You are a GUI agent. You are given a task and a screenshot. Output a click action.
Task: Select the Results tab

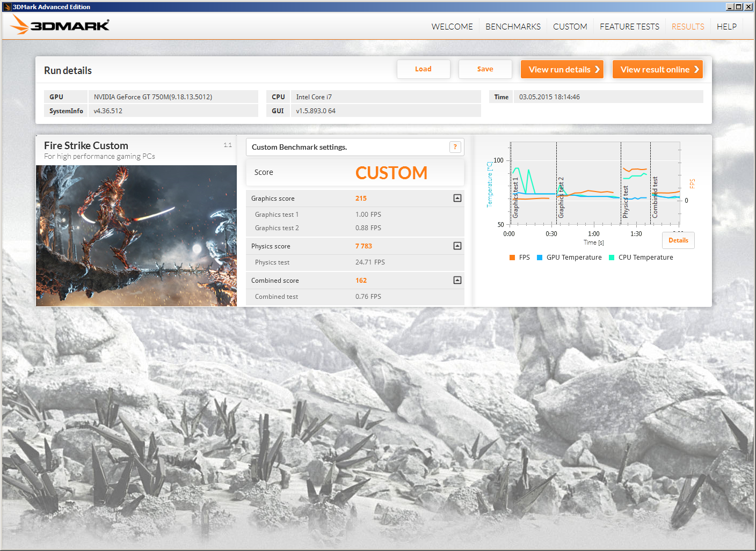click(x=687, y=27)
